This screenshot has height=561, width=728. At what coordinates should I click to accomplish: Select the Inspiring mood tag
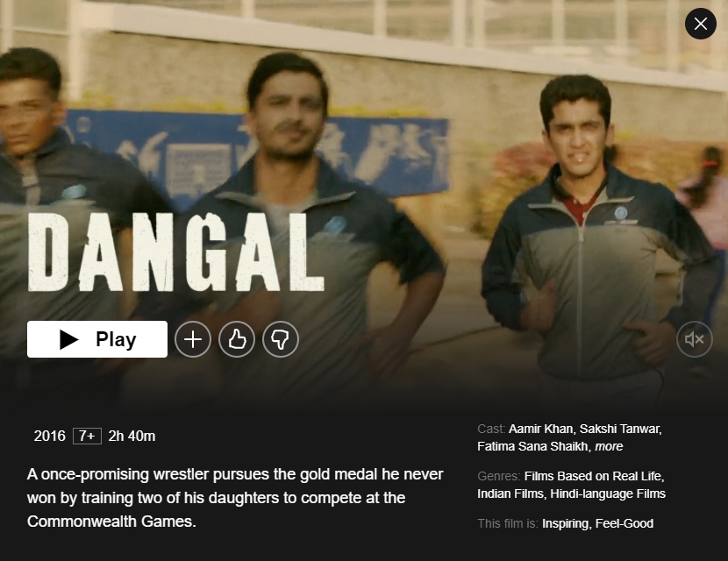565,523
